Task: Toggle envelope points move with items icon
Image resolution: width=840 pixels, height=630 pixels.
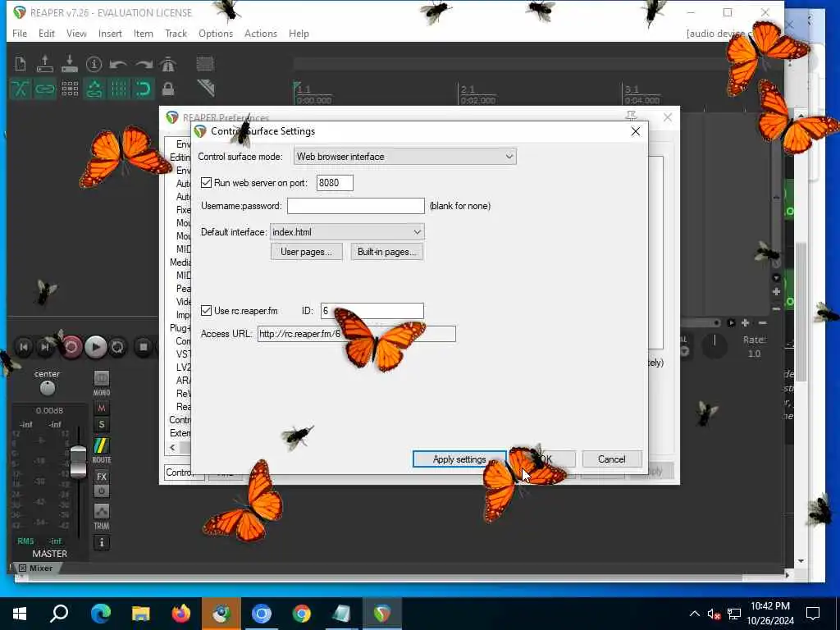Action: pos(94,89)
